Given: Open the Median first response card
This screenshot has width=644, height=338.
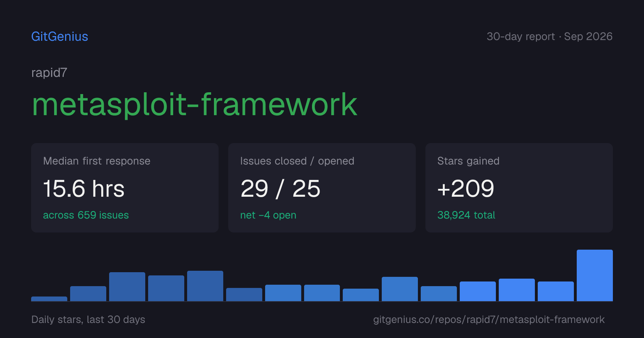Looking at the screenshot, I should pyautogui.click(x=125, y=188).
